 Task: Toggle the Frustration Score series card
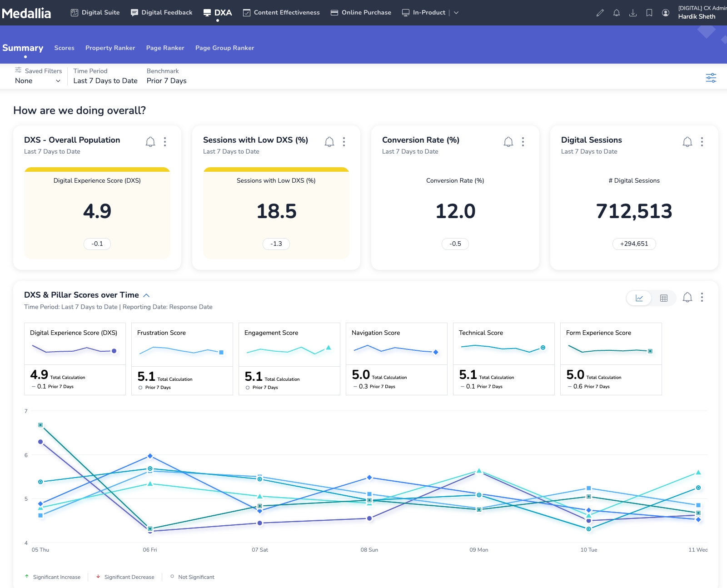182,359
